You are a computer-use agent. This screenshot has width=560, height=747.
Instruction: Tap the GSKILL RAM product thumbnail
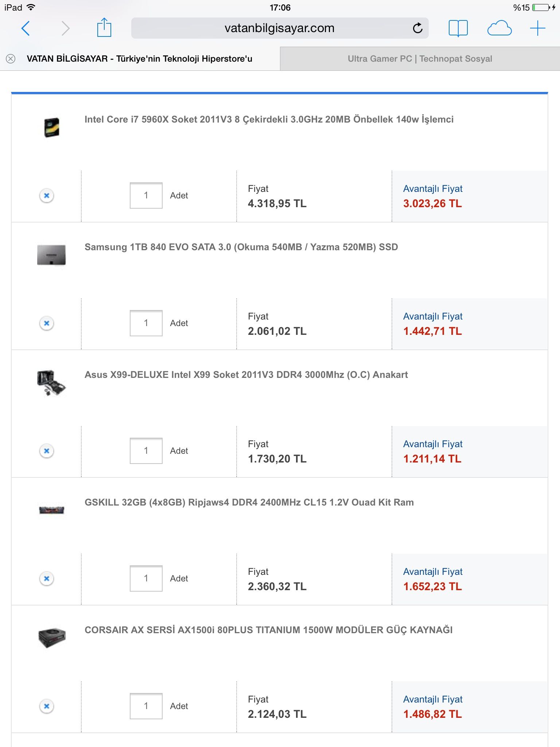[x=51, y=510]
